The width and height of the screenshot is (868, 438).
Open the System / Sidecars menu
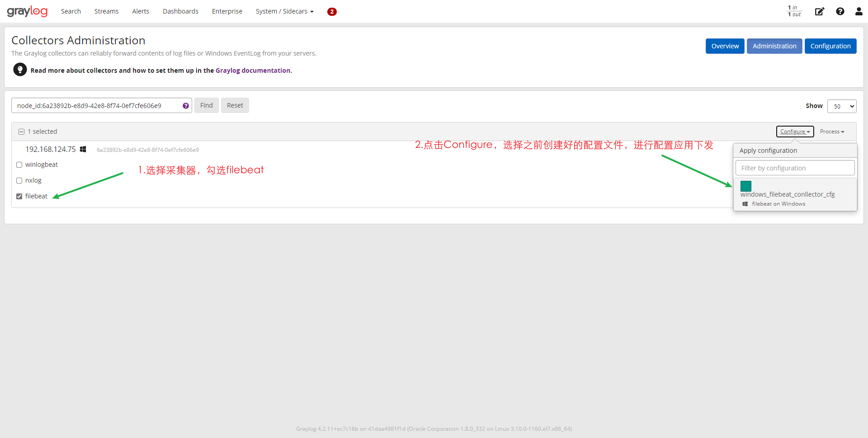pos(284,11)
